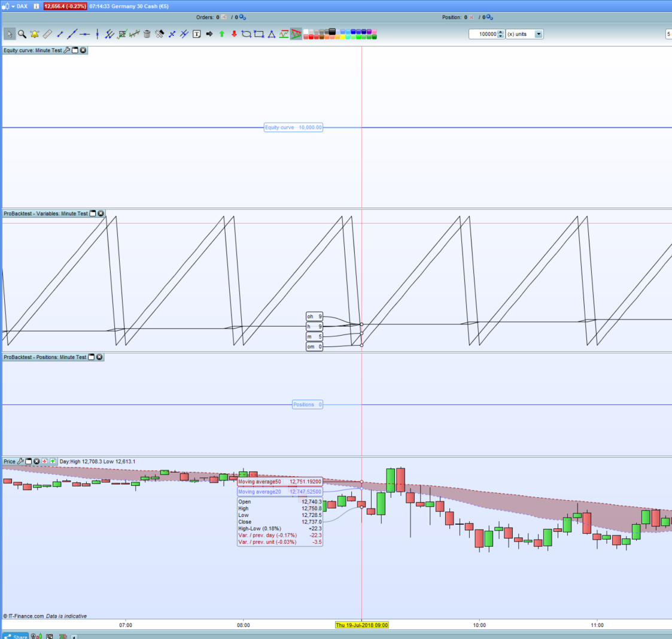Screen dimensions: 672x639
Task: Click the red-green horizontal bars icon at bottom
Action: pyautogui.click(x=63, y=637)
